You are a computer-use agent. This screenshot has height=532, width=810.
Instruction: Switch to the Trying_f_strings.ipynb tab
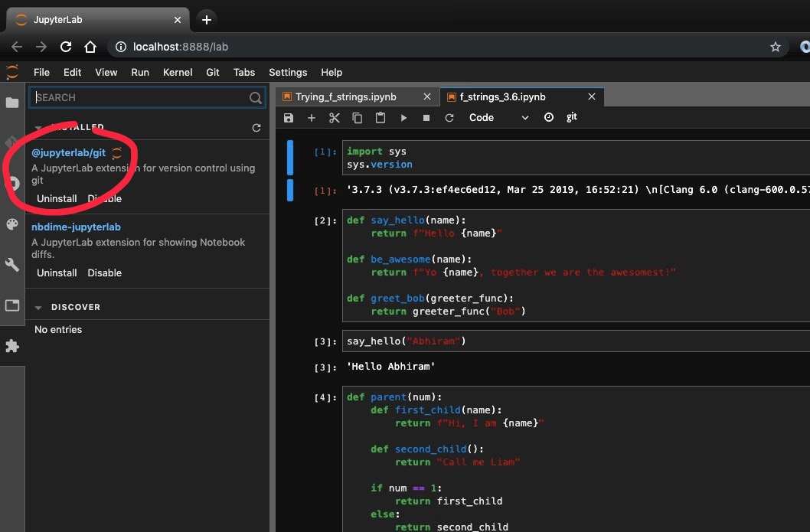[x=345, y=97]
